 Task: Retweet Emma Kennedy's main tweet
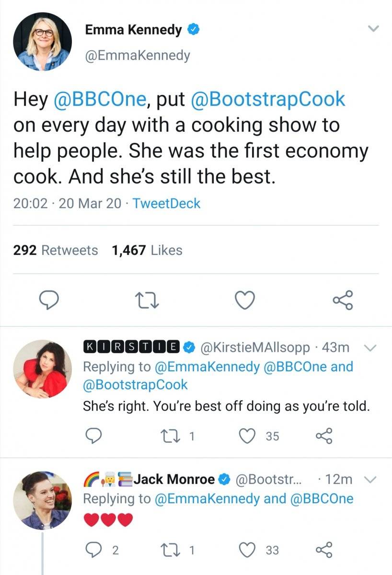[x=147, y=300]
